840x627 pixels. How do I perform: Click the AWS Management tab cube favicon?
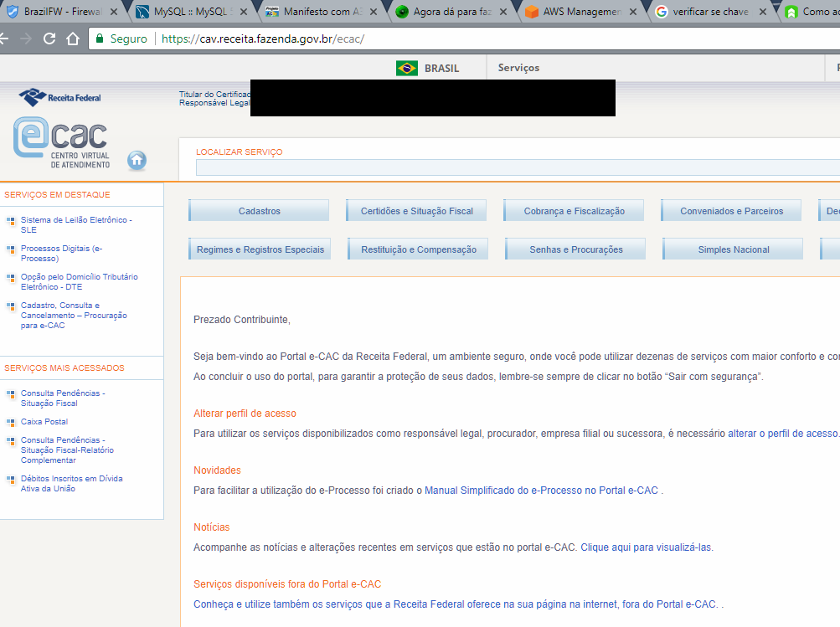point(532,11)
